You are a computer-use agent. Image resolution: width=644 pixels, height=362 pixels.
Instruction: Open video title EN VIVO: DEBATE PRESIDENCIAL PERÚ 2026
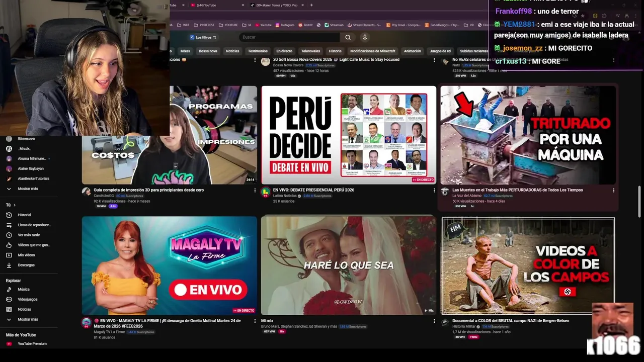point(313,190)
